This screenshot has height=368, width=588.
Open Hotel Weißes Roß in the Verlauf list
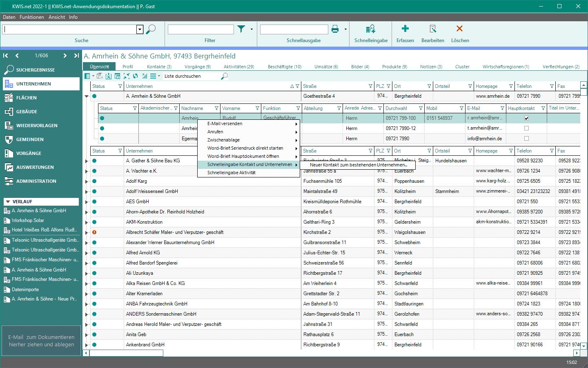coord(41,230)
